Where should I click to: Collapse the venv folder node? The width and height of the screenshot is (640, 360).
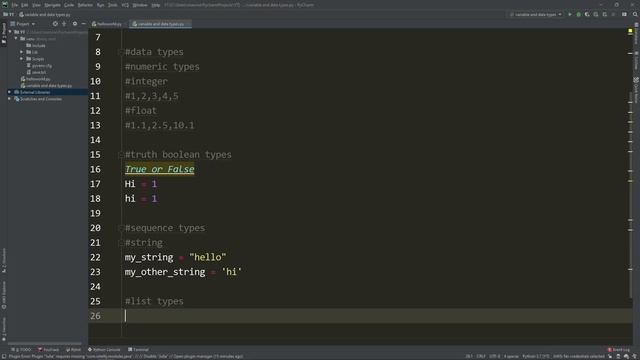tap(16, 39)
